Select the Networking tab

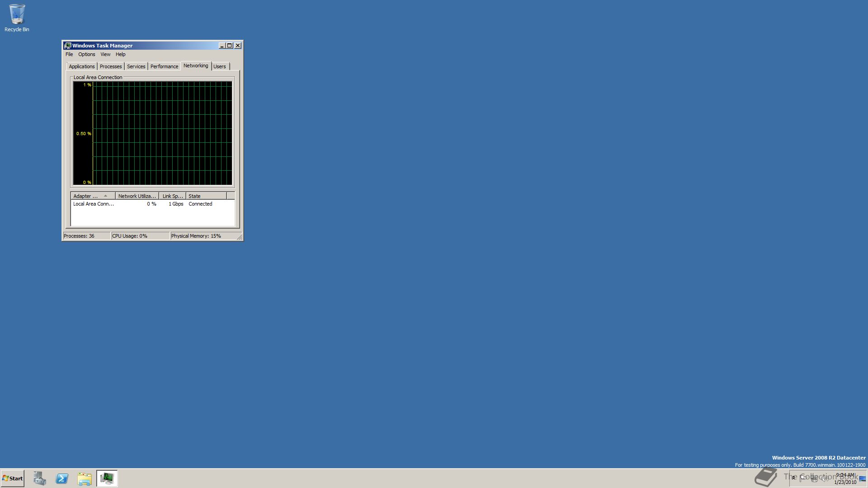196,66
